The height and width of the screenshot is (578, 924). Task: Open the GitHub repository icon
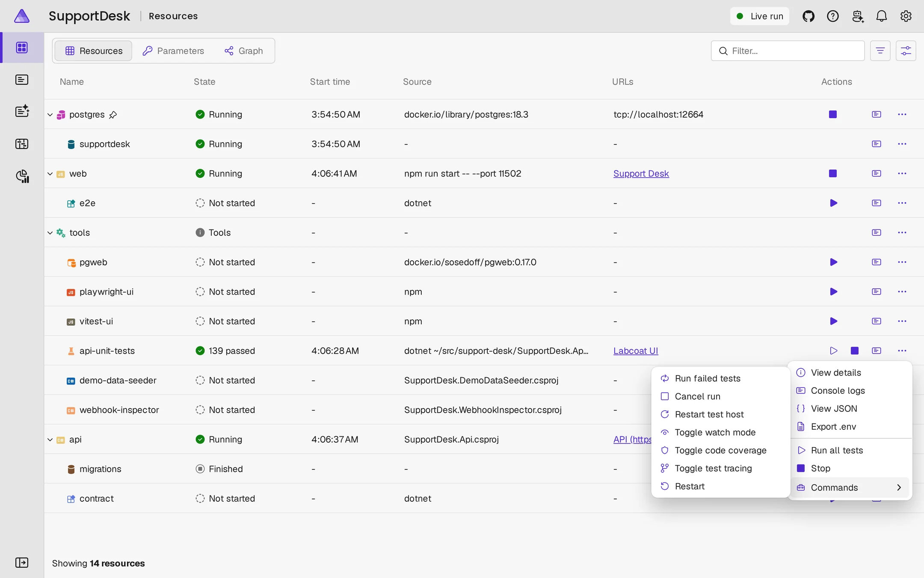coord(808,16)
